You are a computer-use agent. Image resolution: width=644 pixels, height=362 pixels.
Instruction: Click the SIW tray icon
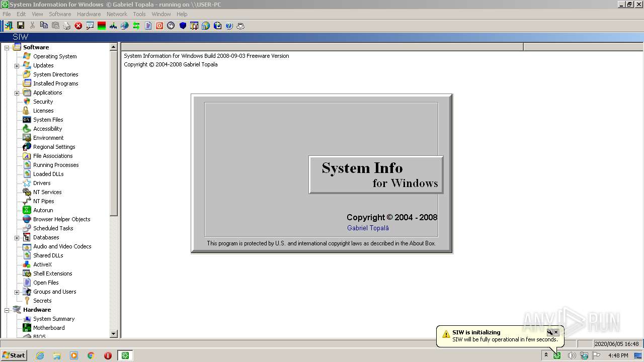click(557, 356)
